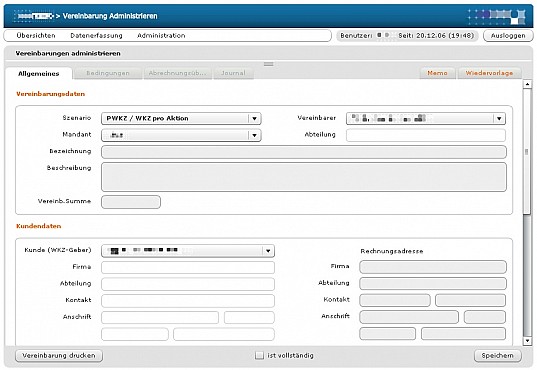Viewport: 537px width, 370px height.
Task: Click the Rechnungsadresse Abteilung field
Action: [433, 283]
